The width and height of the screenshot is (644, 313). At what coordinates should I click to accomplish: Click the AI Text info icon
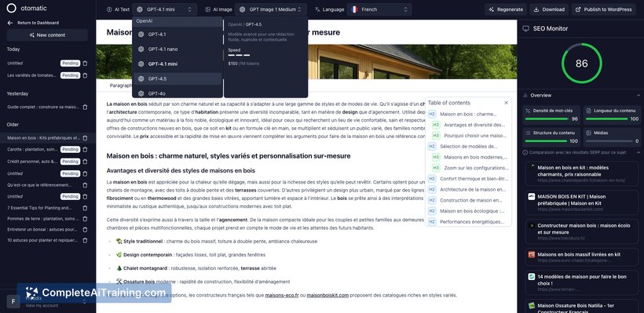pyautogui.click(x=109, y=9)
